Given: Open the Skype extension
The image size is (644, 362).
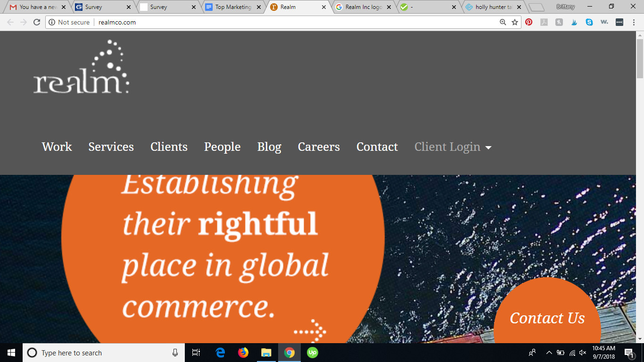Looking at the screenshot, I should coord(589,22).
